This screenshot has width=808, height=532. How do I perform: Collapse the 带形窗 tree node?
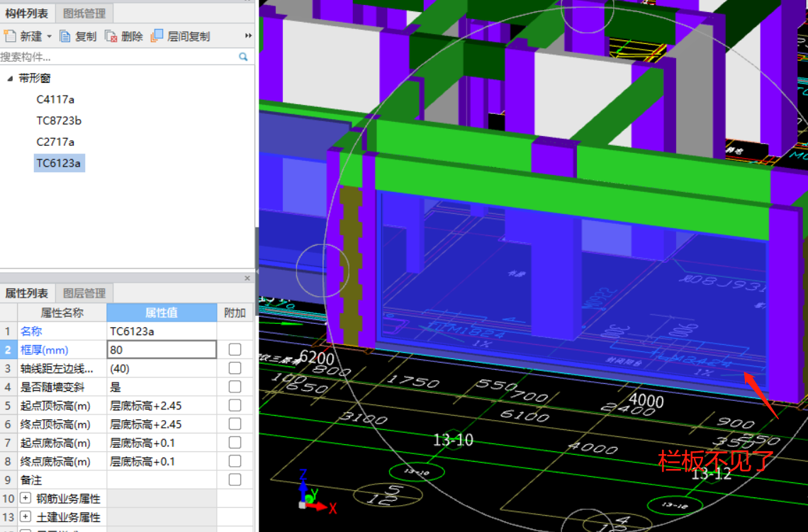(x=10, y=79)
